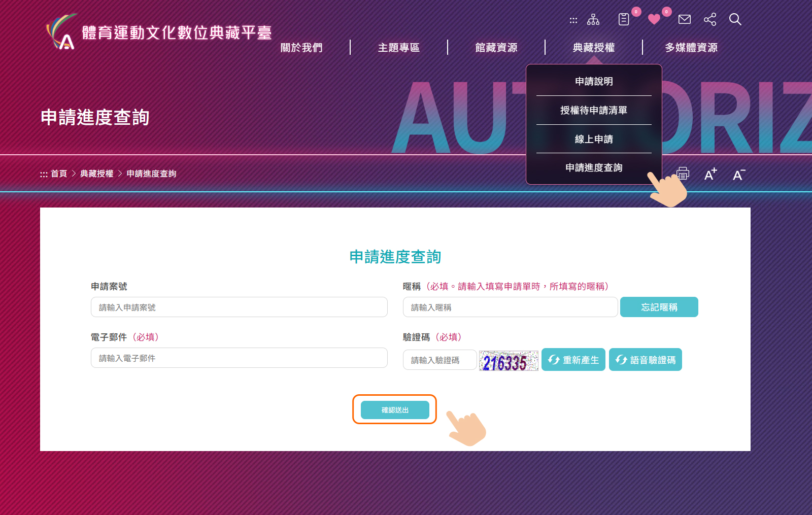The width and height of the screenshot is (812, 515).
Task: Open the 關於我們 menu
Action: [x=301, y=48]
